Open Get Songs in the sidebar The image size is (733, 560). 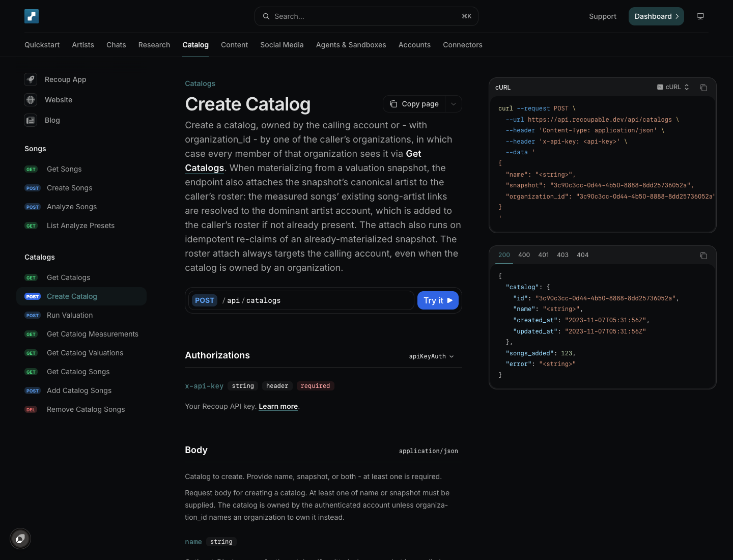(81, 169)
